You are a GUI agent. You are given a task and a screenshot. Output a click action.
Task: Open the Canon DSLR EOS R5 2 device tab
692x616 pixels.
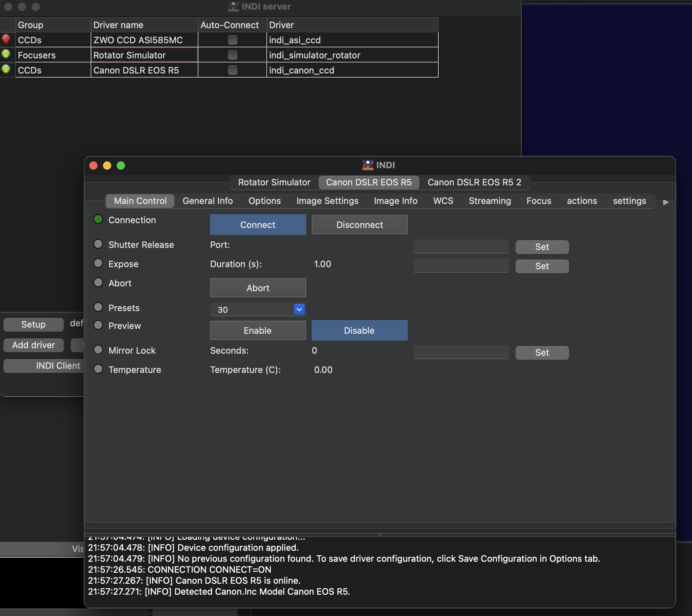coord(474,182)
